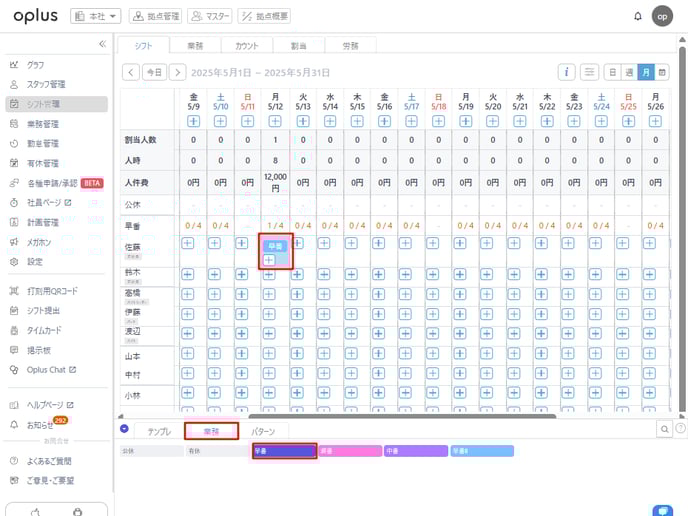Open the 拠点管理 button in the header
This screenshot has width=688, height=516.
[x=155, y=16]
